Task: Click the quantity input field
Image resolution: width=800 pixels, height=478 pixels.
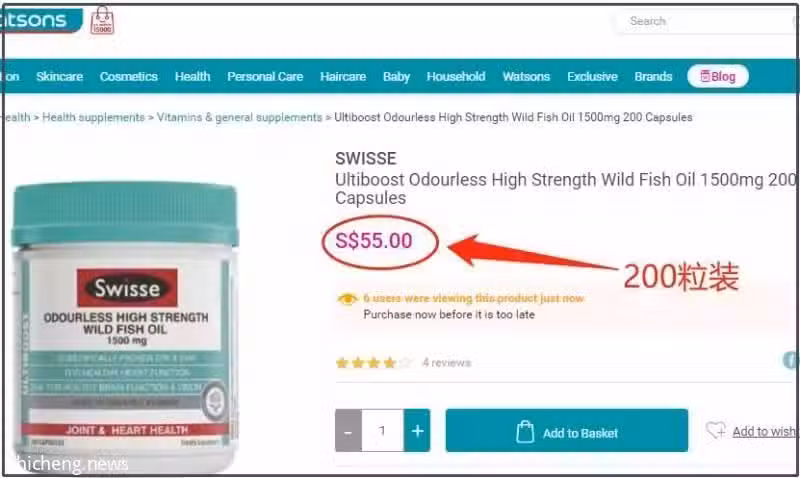Action: pyautogui.click(x=383, y=431)
